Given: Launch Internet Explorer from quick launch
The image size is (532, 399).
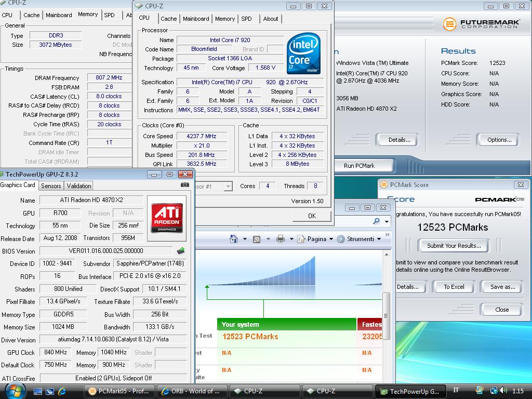Looking at the screenshot, I should click(x=62, y=391).
